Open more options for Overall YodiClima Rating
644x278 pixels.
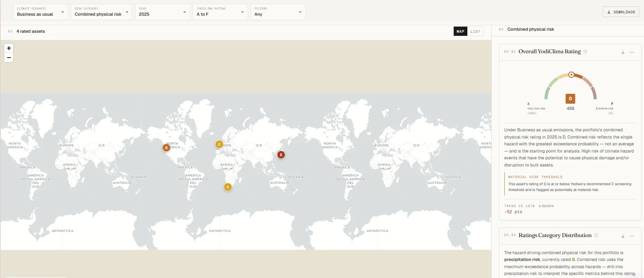click(632, 52)
